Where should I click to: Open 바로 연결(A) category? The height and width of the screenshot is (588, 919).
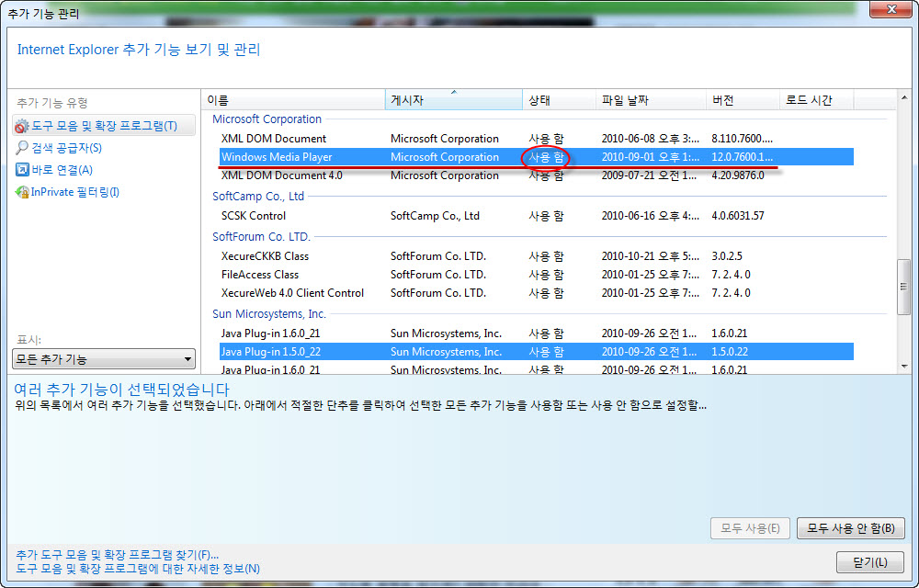coord(62,170)
